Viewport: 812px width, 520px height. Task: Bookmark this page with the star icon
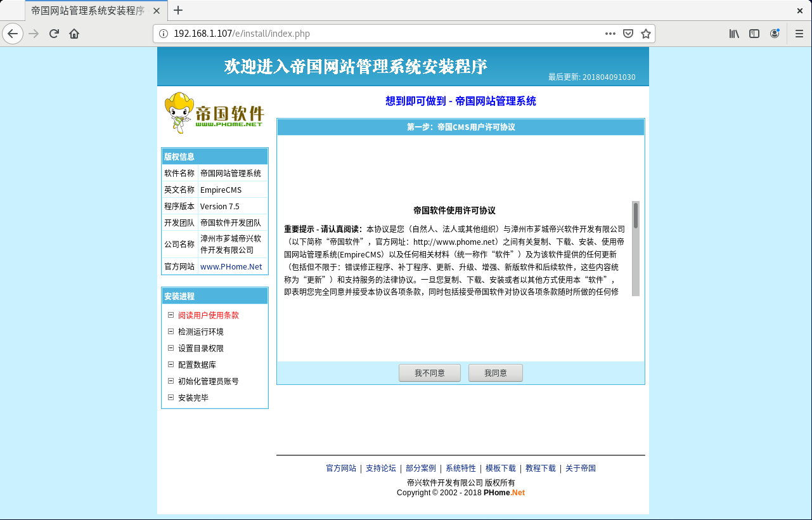pos(646,34)
